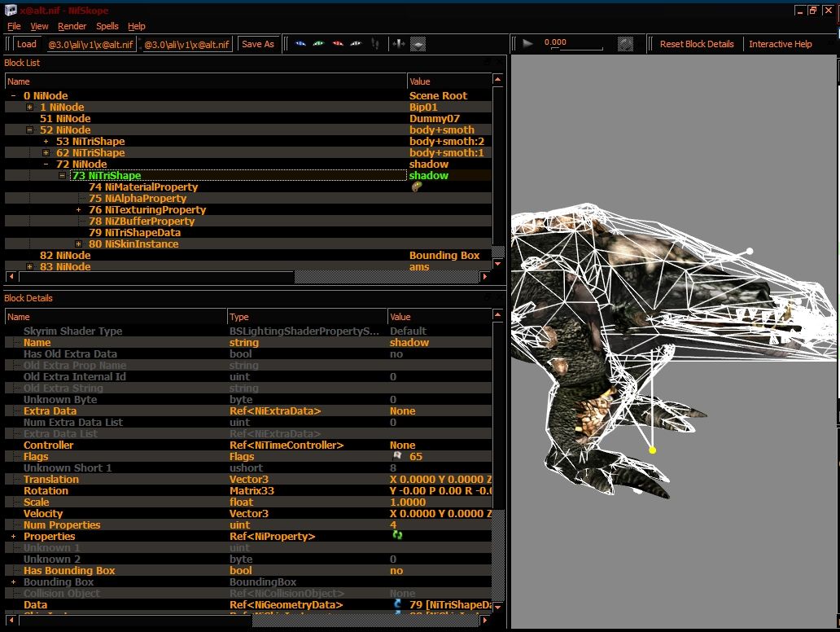Expand the 62 NiTriShape node

46,153
